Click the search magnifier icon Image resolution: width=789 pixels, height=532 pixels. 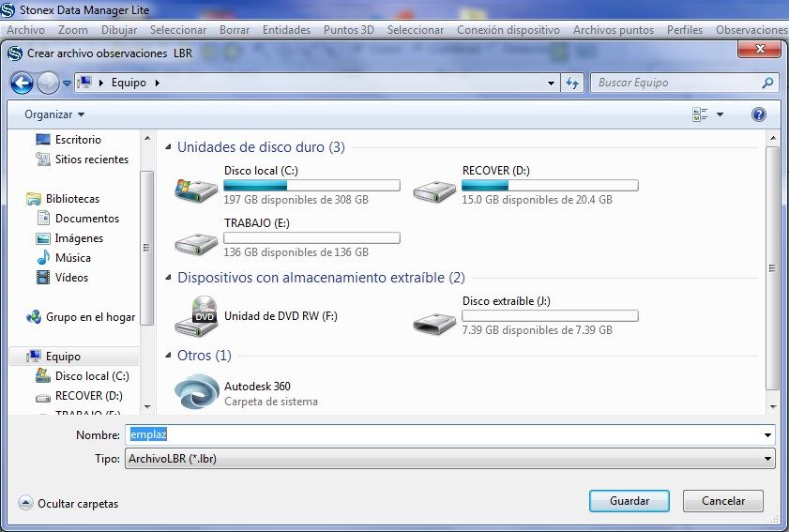tap(767, 84)
